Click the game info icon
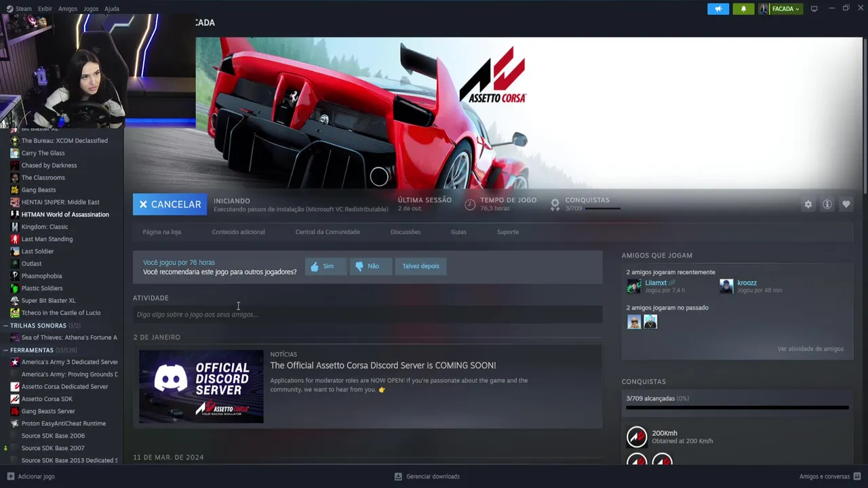This screenshot has height=488, width=868. [827, 204]
